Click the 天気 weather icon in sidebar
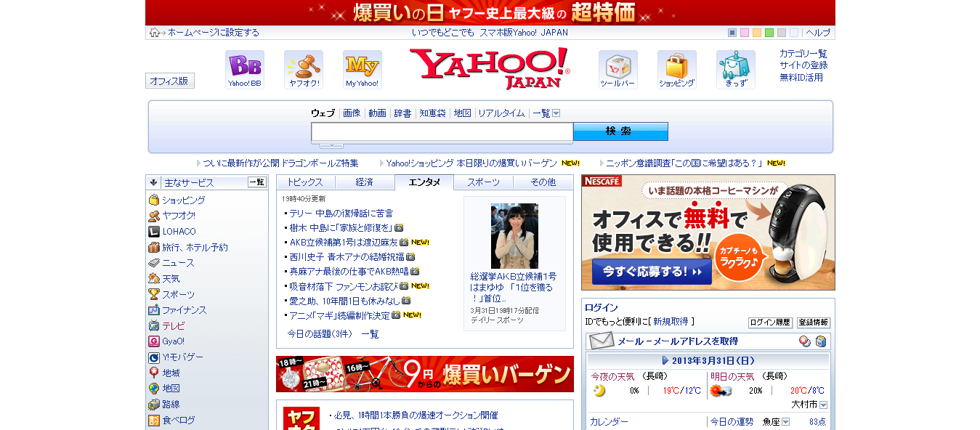Image resolution: width=980 pixels, height=430 pixels. [x=154, y=278]
